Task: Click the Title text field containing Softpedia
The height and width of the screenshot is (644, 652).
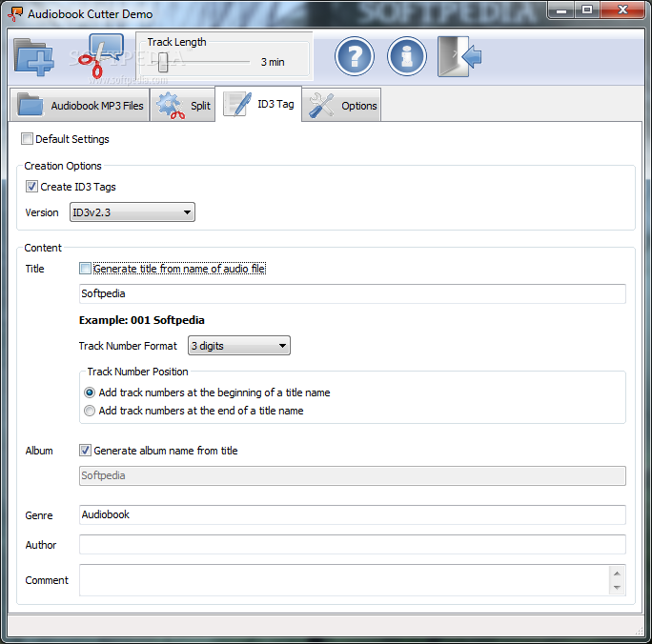Action: [x=352, y=293]
